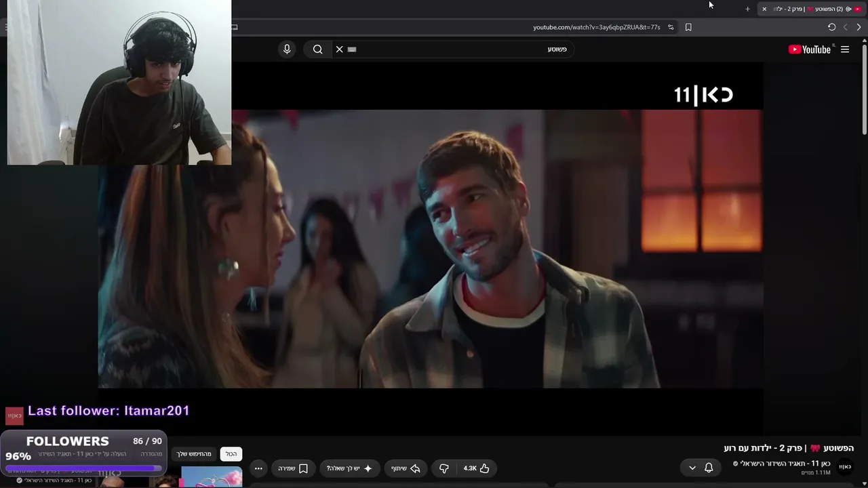Image resolution: width=868 pixels, height=488 pixels.
Task: Select the youtube.com address bar URL
Action: click(597, 27)
